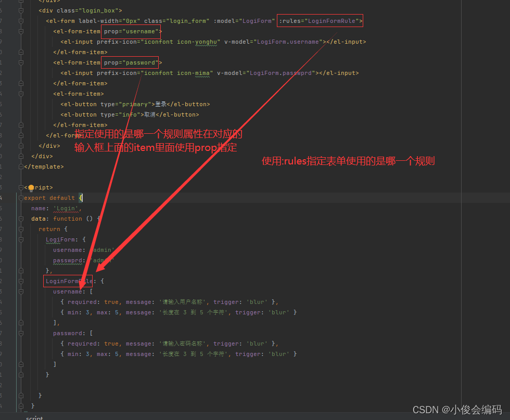Image resolution: width=510 pixels, height=420 pixels.
Task: Click the prop="username" attribute in the red box
Action: click(131, 31)
